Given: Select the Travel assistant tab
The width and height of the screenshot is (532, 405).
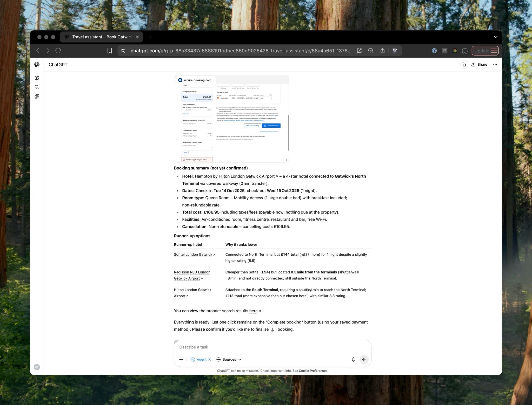Looking at the screenshot, I should pos(102,37).
